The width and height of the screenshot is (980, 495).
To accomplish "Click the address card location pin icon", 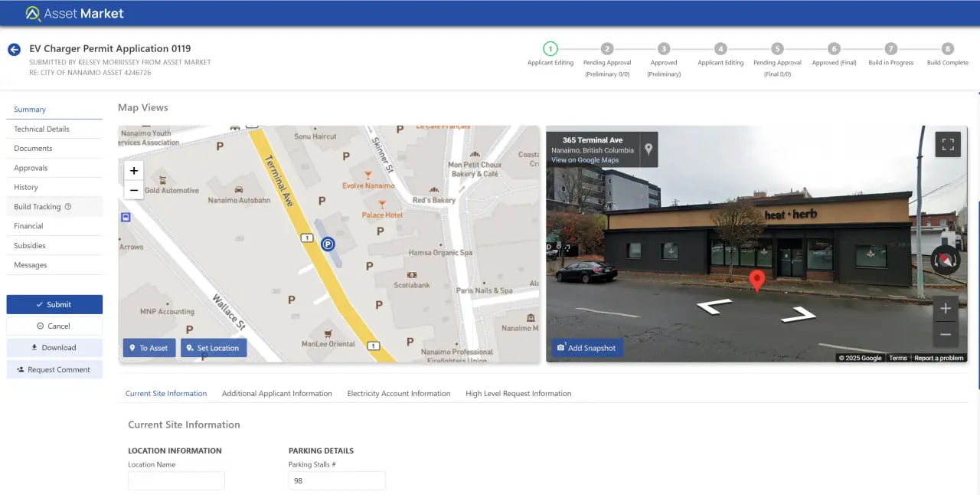I will pyautogui.click(x=648, y=149).
